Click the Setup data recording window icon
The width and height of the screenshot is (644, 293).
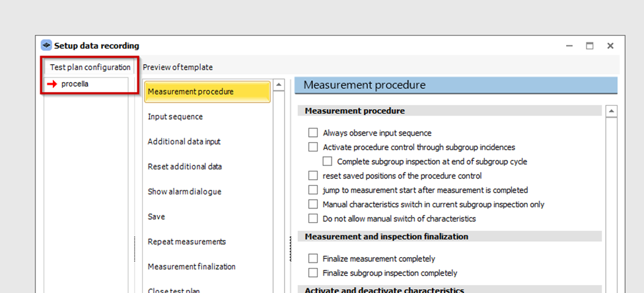(46, 46)
